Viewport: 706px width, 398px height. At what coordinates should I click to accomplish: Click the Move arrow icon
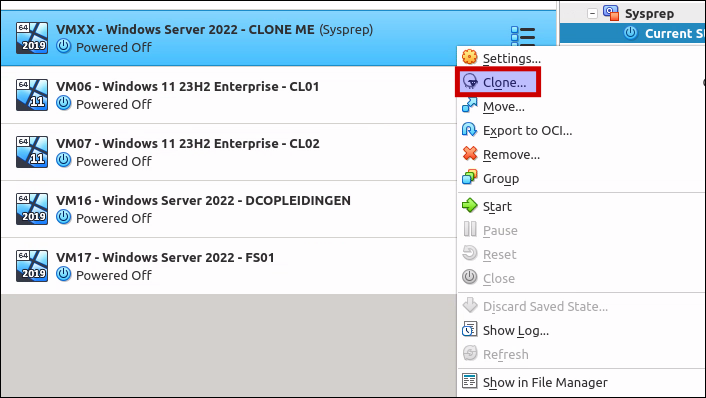[x=470, y=105]
